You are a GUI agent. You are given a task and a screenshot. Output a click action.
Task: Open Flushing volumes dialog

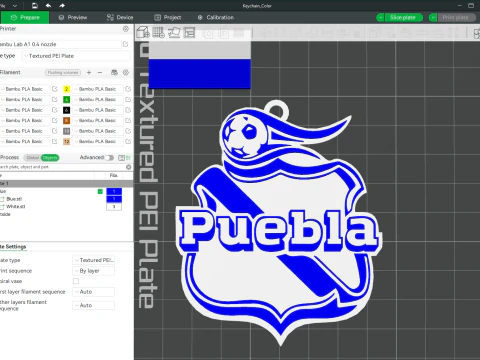coord(63,72)
